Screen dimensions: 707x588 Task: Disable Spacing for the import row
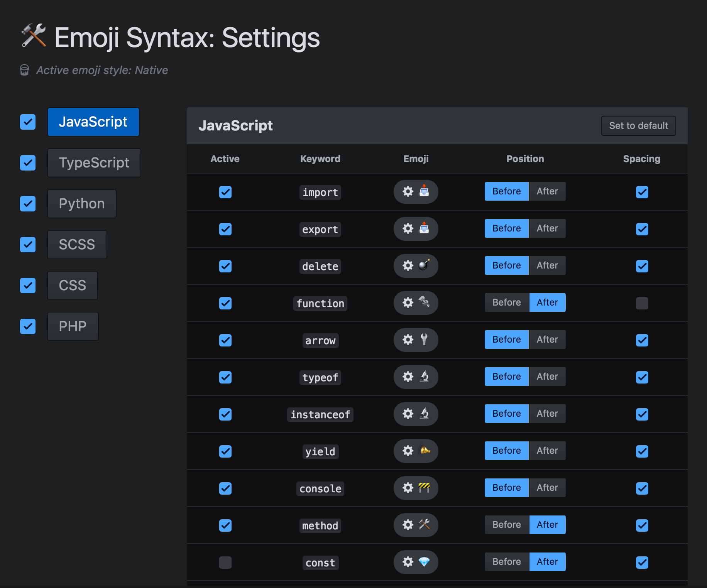click(642, 192)
